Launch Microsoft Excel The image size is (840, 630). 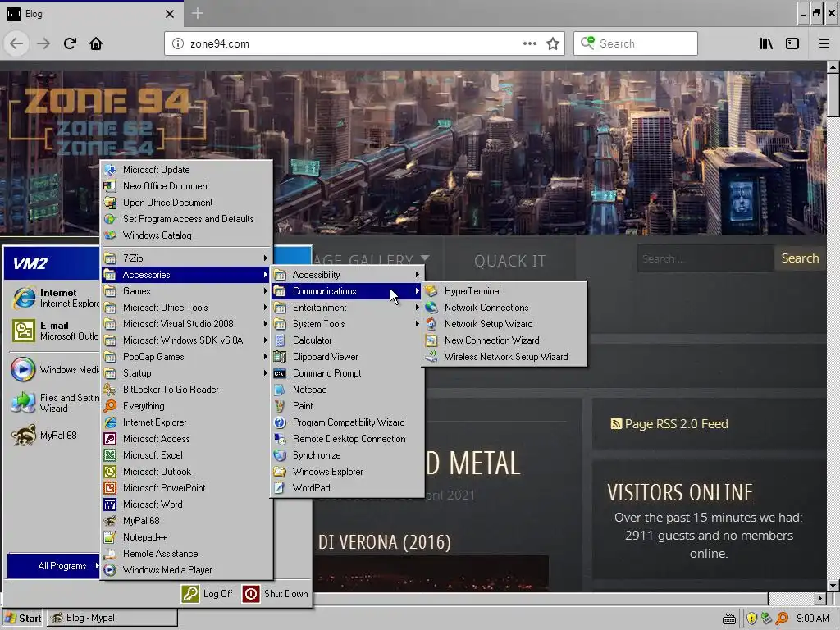tap(186, 455)
